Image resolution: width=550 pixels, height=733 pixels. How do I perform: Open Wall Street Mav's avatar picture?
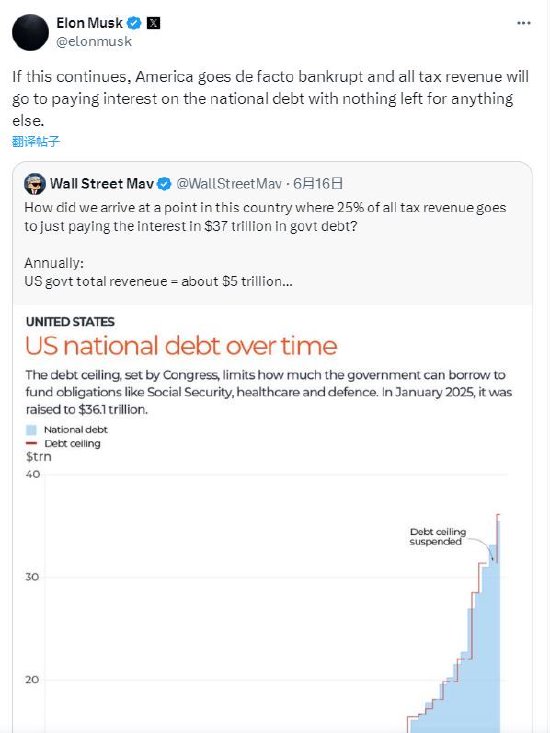tap(35, 184)
